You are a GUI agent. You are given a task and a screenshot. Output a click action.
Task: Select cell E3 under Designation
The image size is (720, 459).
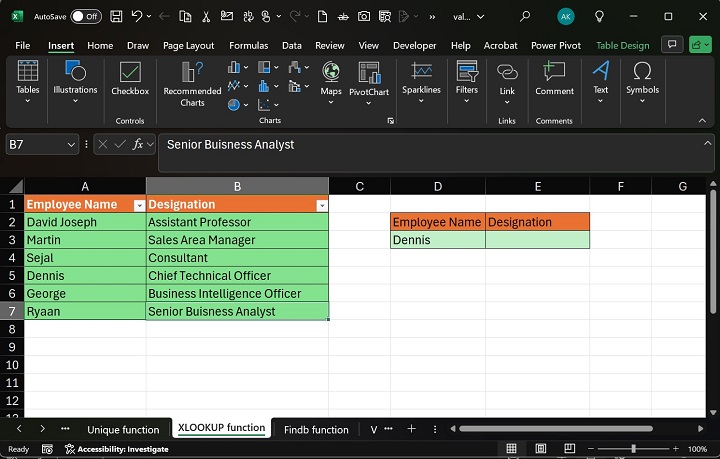537,240
